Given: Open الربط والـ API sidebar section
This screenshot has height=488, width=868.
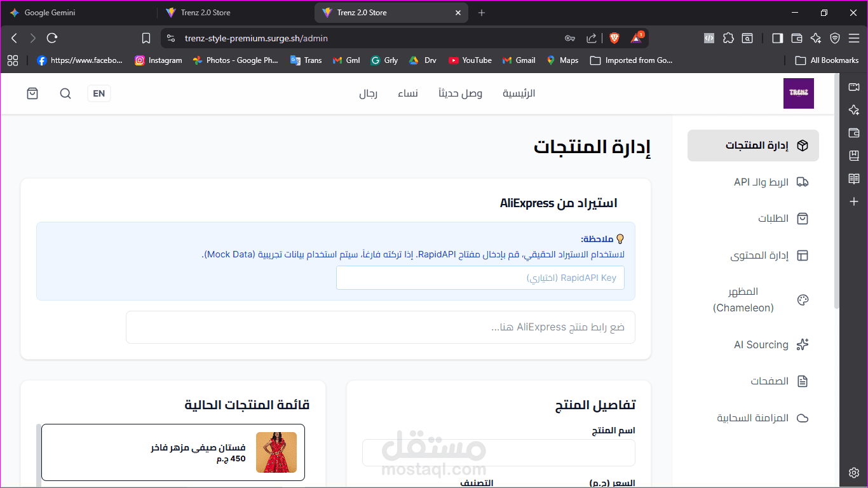Looking at the screenshot, I should (753, 182).
